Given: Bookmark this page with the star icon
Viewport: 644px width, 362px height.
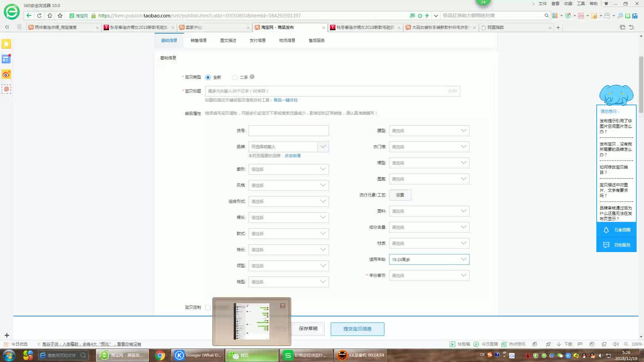Looking at the screenshot, I should [x=60, y=15].
